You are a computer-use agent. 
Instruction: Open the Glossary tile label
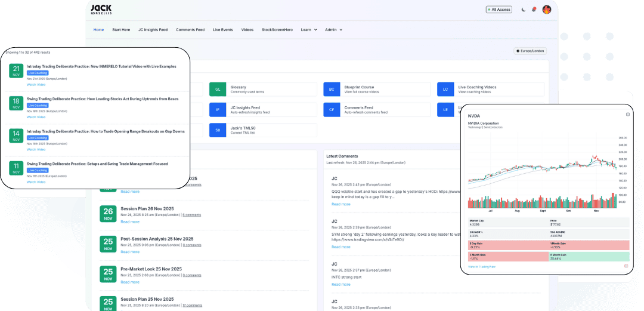pos(238,87)
